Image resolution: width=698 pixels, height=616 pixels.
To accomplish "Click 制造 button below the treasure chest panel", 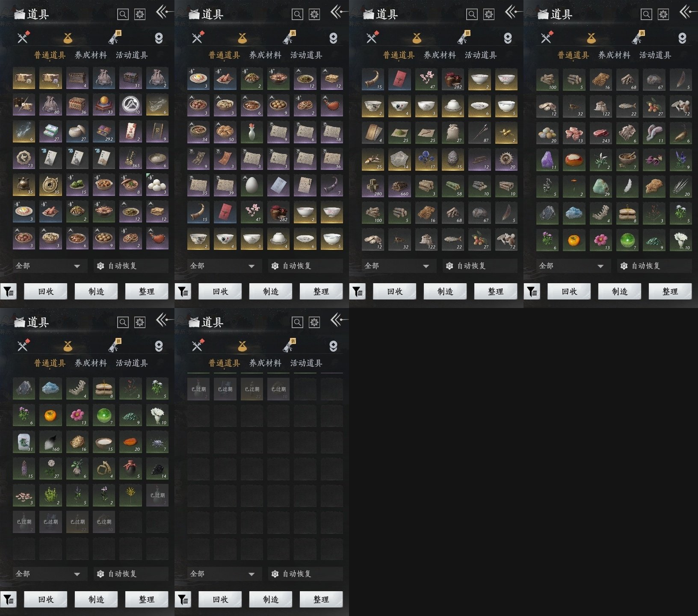I will 96,291.
